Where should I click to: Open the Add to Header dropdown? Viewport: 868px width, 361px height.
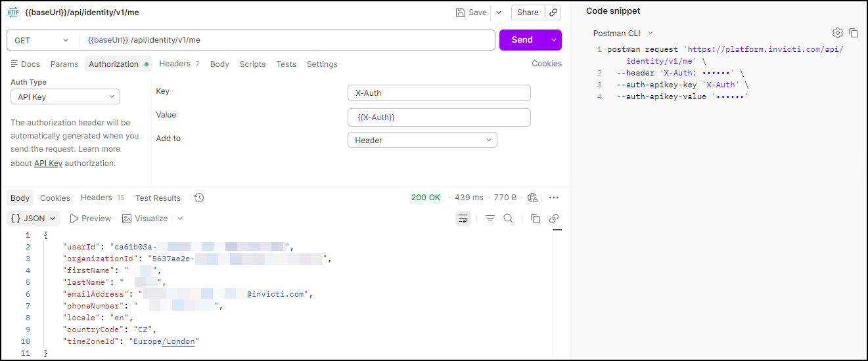pos(422,140)
